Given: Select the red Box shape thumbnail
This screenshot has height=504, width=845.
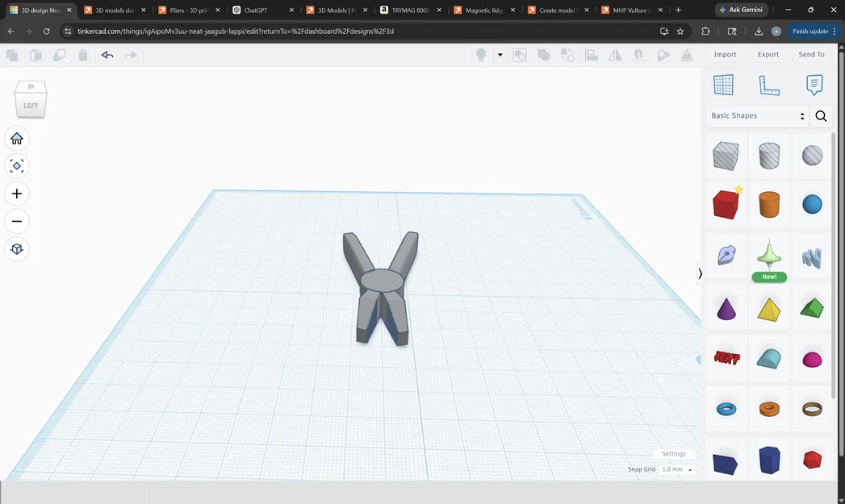Looking at the screenshot, I should pos(724,204).
